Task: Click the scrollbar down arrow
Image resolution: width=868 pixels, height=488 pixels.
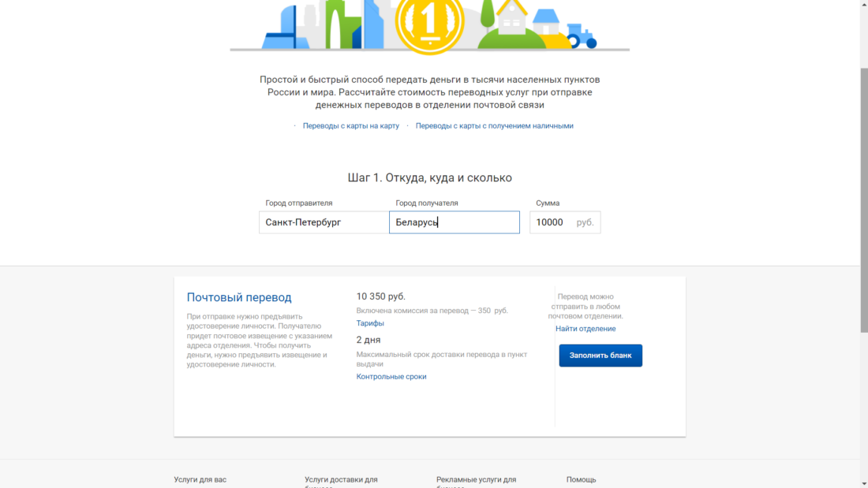Action: coord(863,482)
